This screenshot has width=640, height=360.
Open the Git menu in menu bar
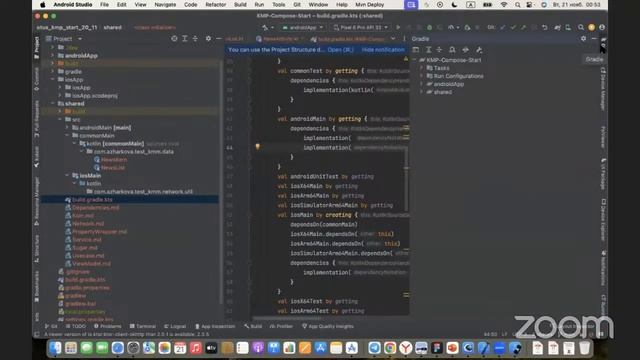297,5
